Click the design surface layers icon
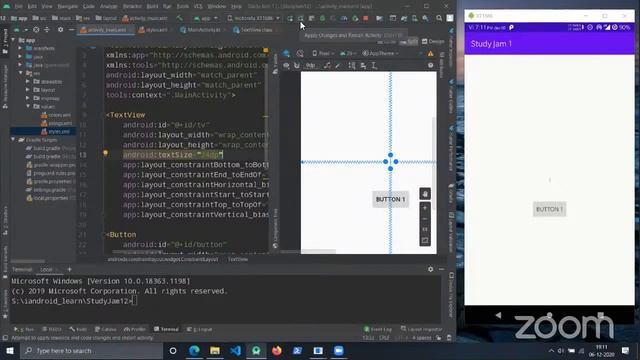The width and height of the screenshot is (640, 360). click(x=286, y=53)
